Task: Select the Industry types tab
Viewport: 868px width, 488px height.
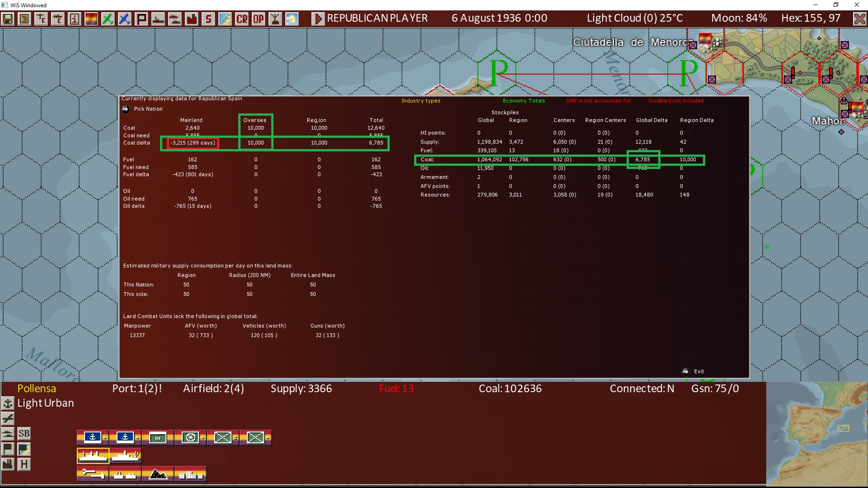Action: tap(420, 101)
